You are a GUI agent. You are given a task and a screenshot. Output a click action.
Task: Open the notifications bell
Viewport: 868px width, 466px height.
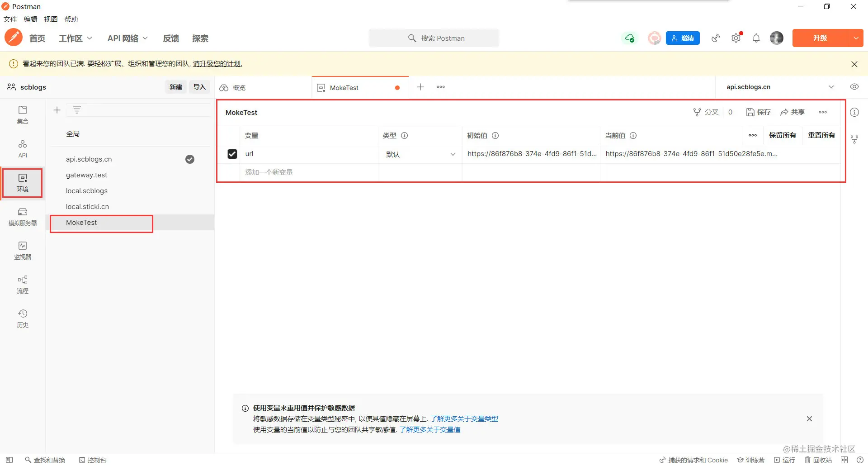coord(756,38)
